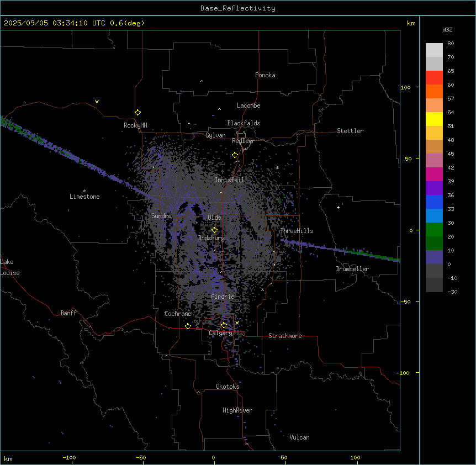
Task: Select the darkest gray -10 to -30 swatch
Action: tap(434, 285)
